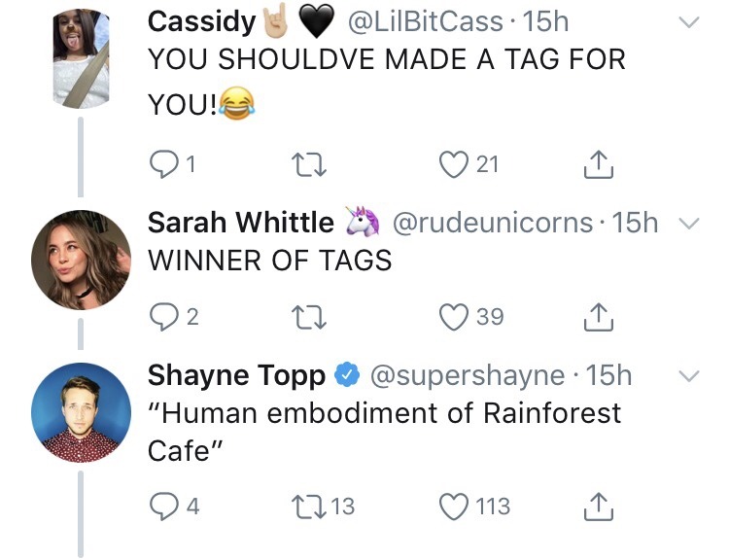Reply to Cassidy's tweet

(x=163, y=165)
